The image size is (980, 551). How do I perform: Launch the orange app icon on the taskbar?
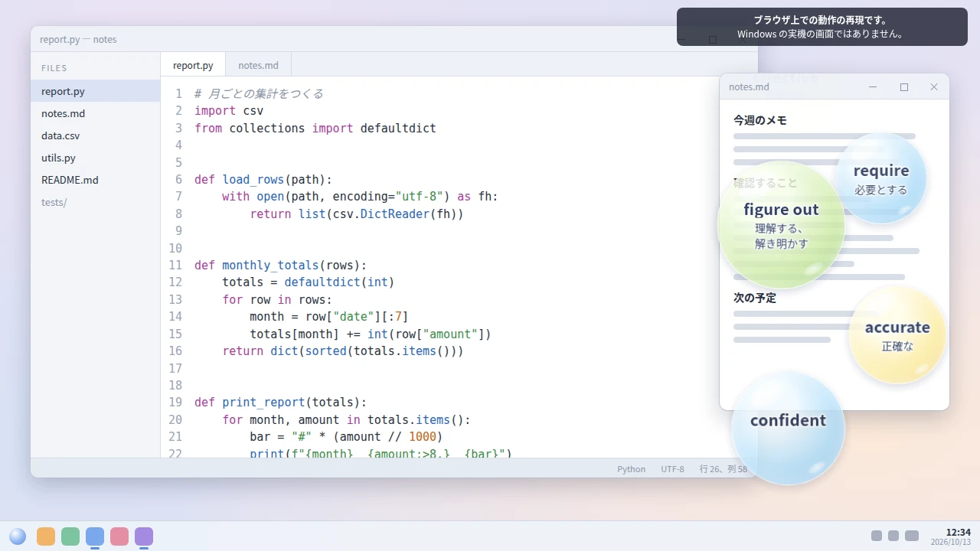46,536
